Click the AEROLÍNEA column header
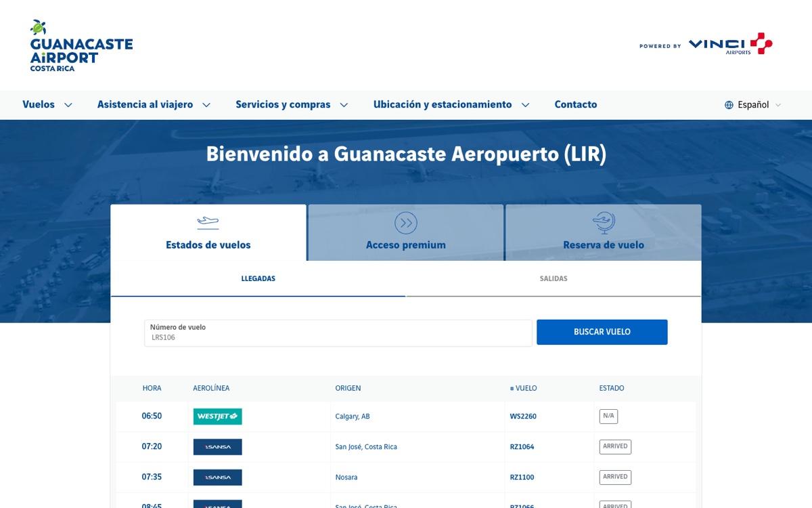The image size is (812, 508). coord(211,388)
